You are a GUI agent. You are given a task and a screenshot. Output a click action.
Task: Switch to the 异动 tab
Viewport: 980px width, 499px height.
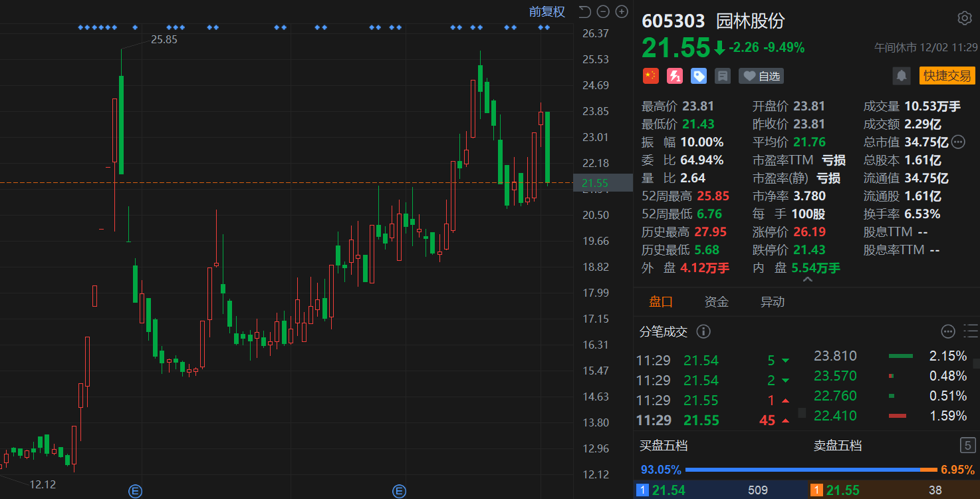coord(772,302)
